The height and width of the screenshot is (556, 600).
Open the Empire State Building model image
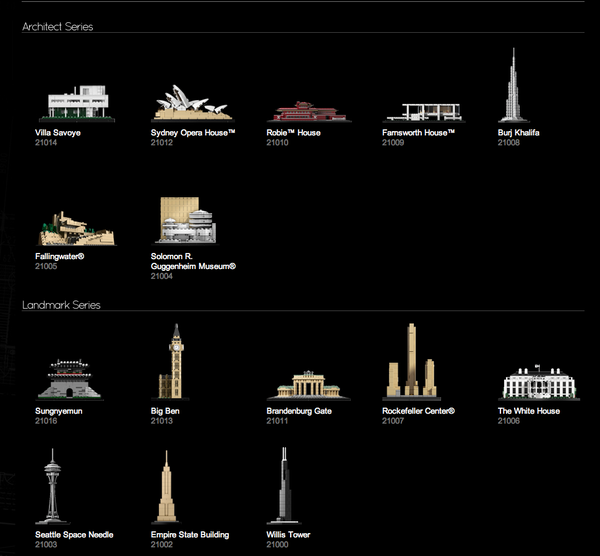(x=166, y=487)
